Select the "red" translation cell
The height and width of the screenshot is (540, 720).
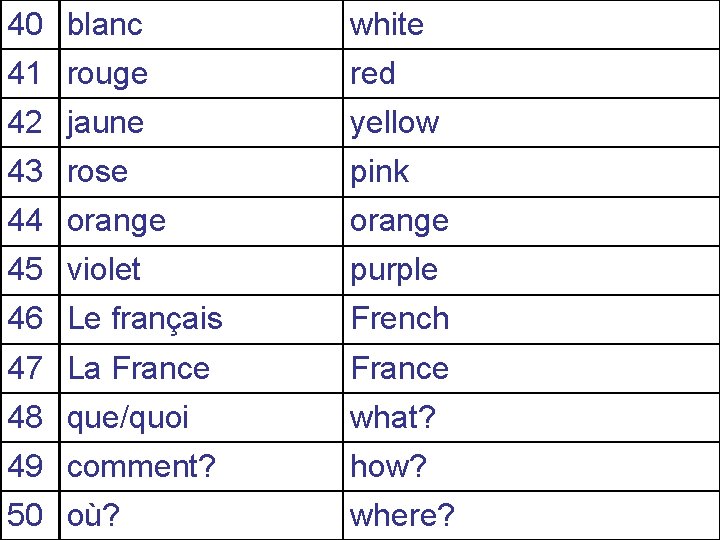pos(373,74)
